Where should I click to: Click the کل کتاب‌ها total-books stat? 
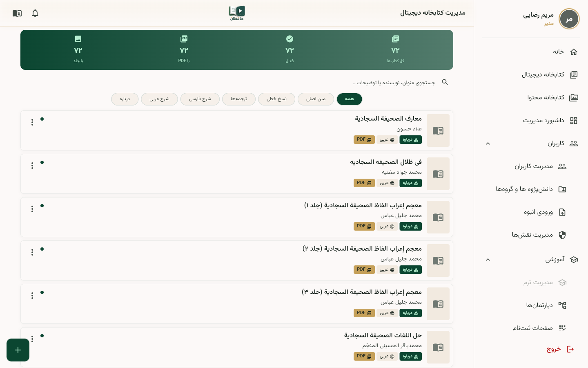(x=395, y=49)
